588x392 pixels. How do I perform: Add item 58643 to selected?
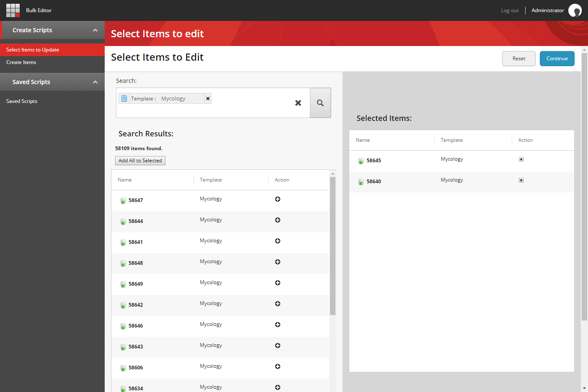278,346
